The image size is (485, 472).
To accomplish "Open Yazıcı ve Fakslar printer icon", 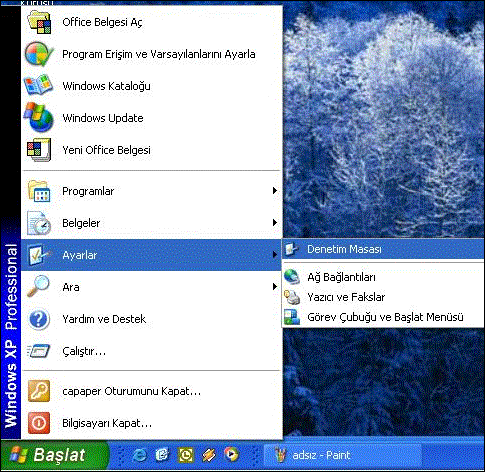I will (292, 297).
